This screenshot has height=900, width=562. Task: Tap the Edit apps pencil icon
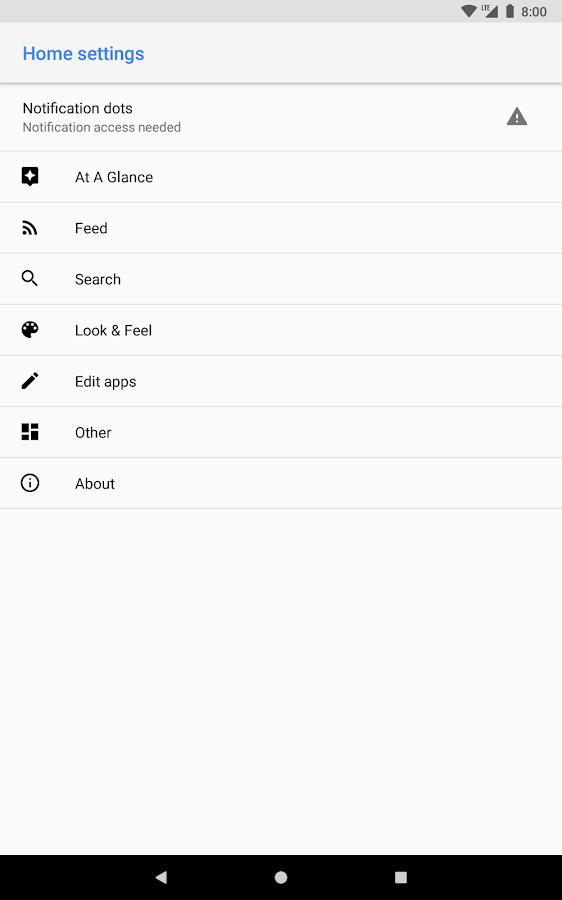click(x=30, y=381)
